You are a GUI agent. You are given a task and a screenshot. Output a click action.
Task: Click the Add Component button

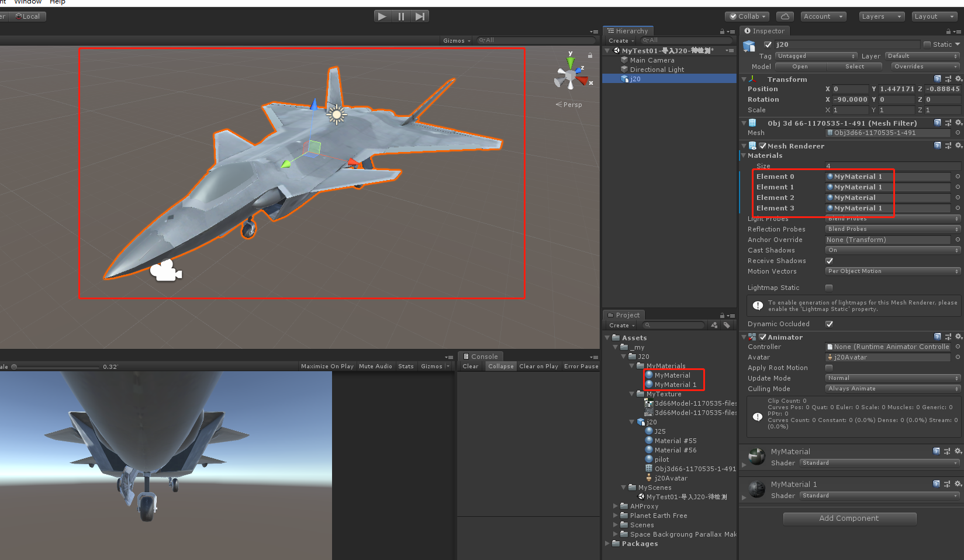849,518
